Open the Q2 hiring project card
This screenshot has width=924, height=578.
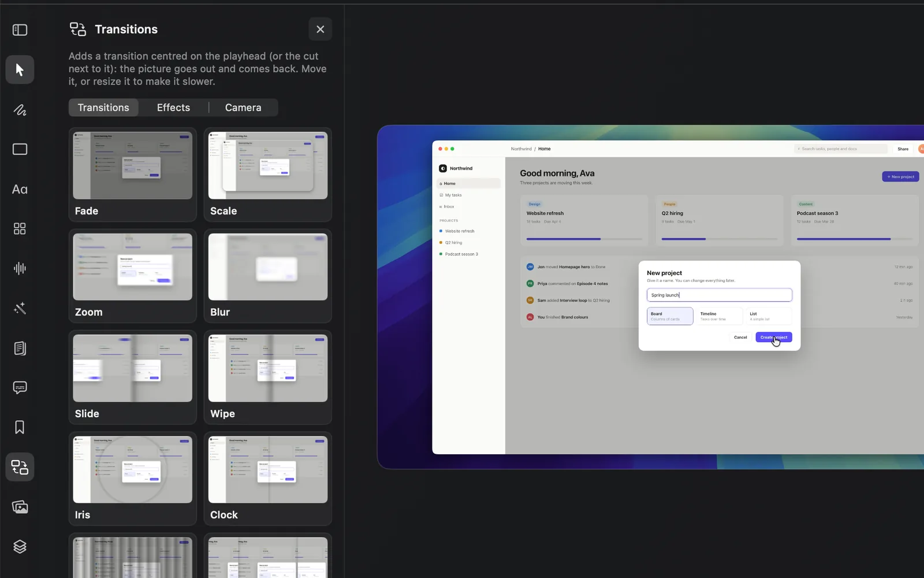click(x=719, y=220)
